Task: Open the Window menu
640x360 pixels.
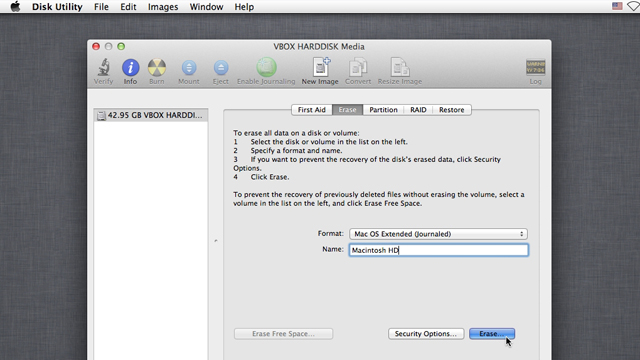Action: [206, 7]
